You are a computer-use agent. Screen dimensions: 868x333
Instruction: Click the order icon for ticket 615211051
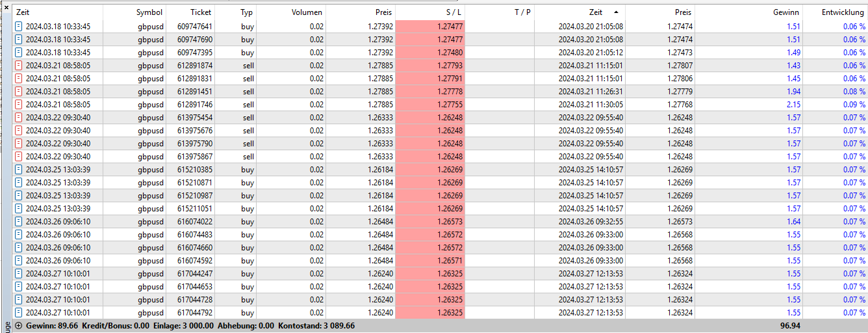[19, 209]
